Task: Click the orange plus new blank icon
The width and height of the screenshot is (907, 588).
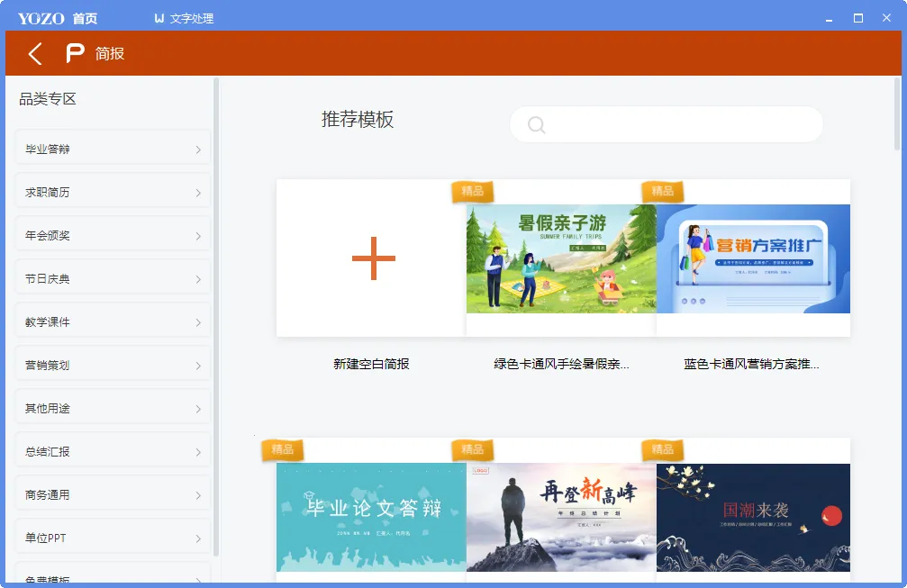Action: [x=374, y=258]
